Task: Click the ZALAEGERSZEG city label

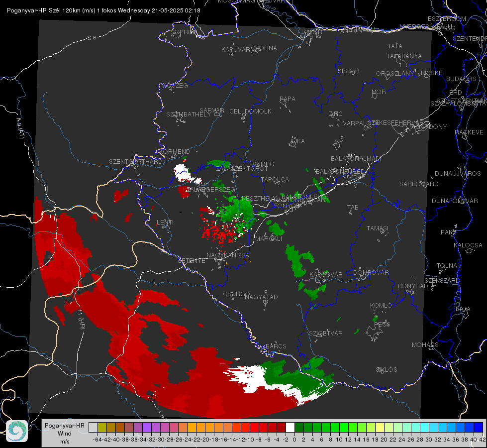Action: pyautogui.click(x=210, y=189)
